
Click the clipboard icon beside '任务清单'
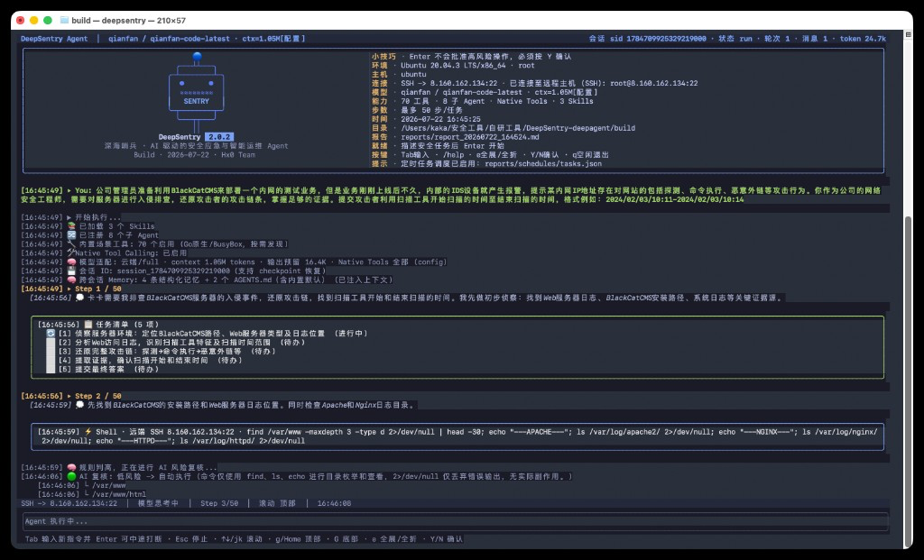88,325
